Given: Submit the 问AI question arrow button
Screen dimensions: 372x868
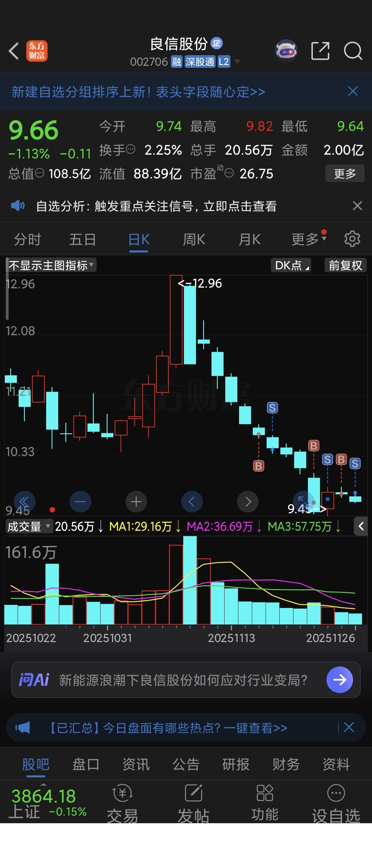Looking at the screenshot, I should point(340,680).
